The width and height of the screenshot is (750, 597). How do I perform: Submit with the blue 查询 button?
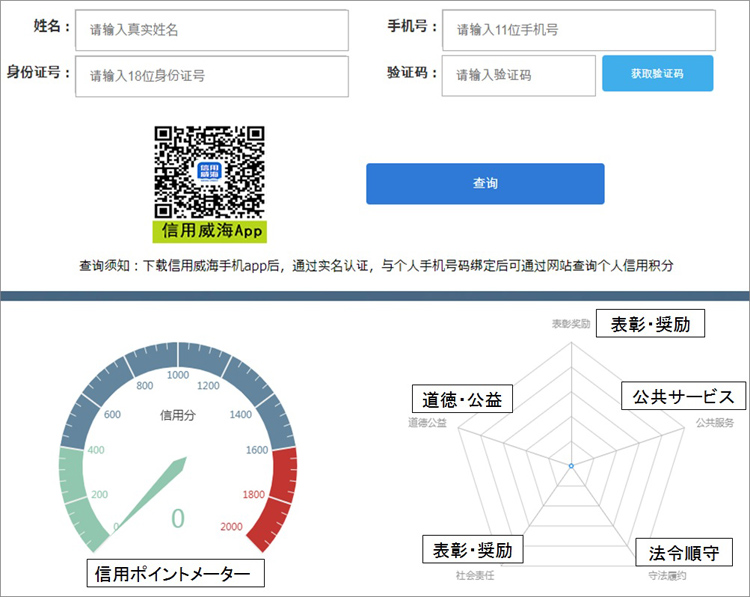(485, 184)
